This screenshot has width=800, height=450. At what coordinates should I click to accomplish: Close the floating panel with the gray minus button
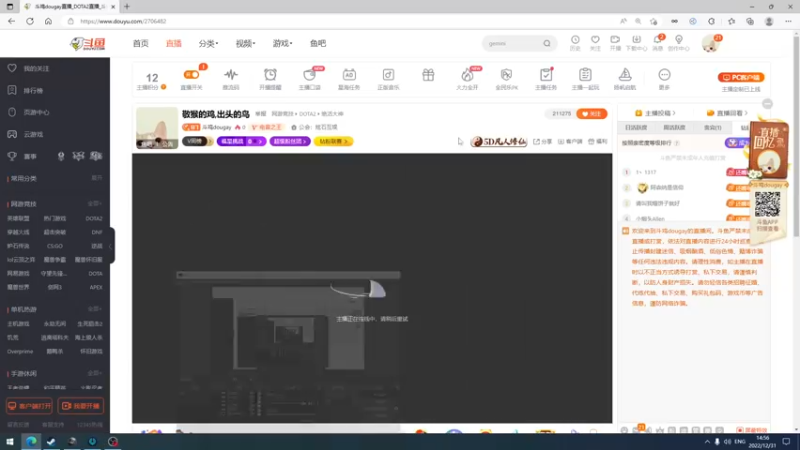click(767, 104)
